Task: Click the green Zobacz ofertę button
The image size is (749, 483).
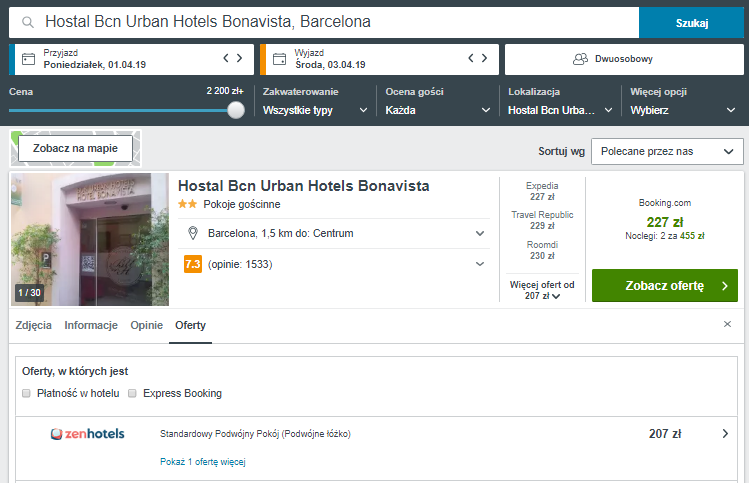Action: tap(665, 286)
